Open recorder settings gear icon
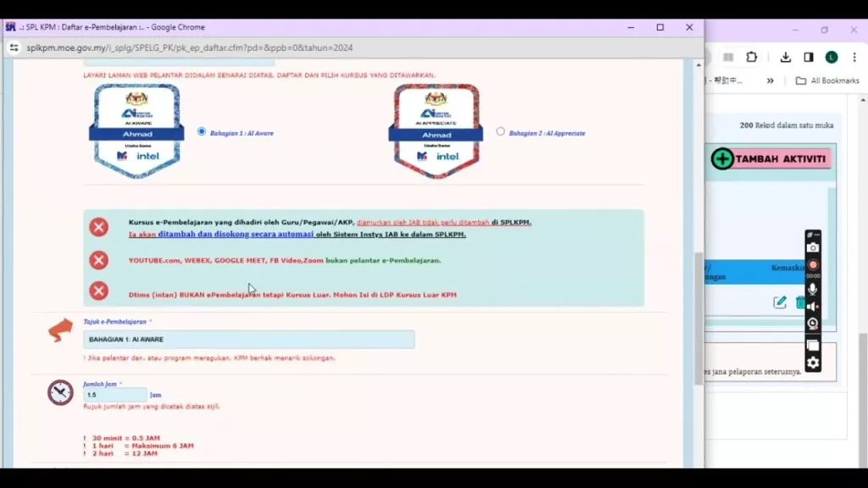868x488 pixels. pos(813,363)
